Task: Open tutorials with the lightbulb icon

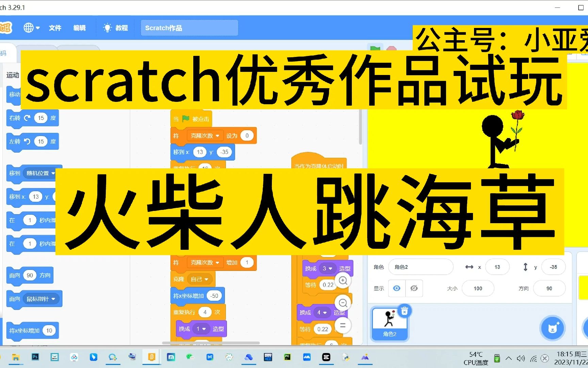Action: (108, 28)
